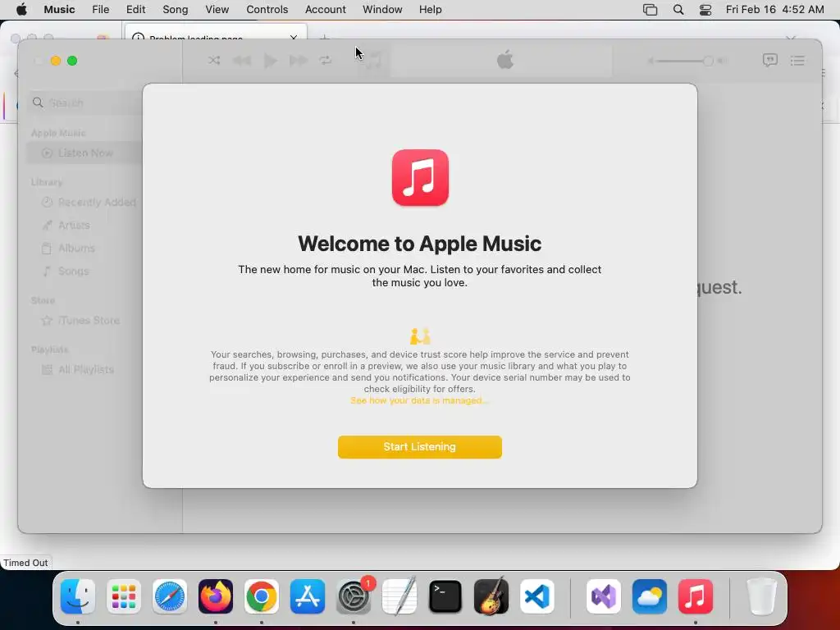Open the Song menu

pos(176,10)
